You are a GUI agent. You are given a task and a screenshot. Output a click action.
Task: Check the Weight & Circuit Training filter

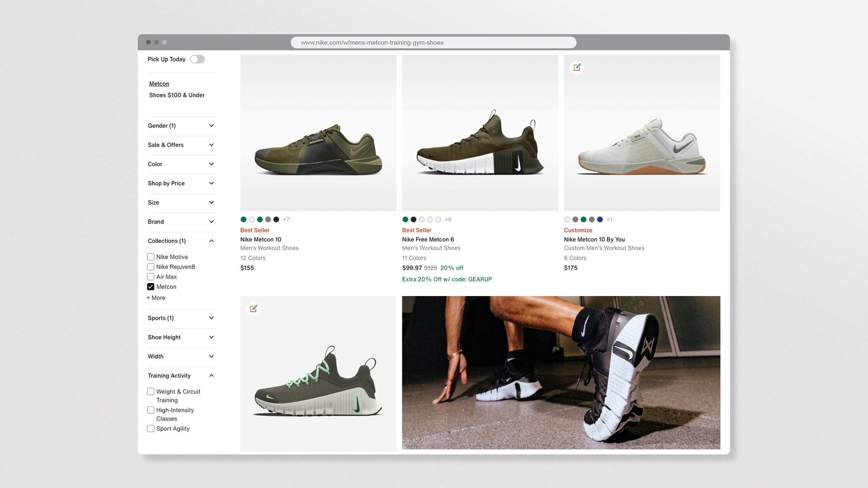click(x=151, y=392)
